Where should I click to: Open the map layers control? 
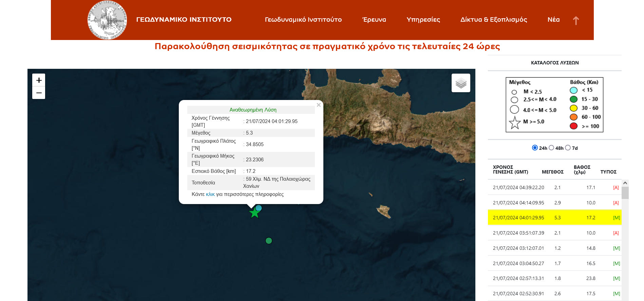tap(461, 83)
